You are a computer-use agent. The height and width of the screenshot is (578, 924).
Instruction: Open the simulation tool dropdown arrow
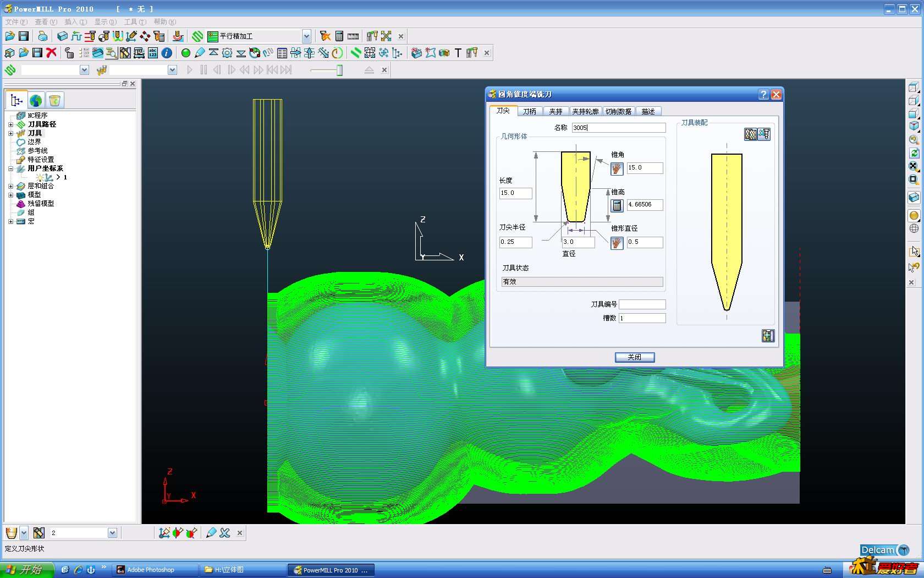tap(172, 70)
